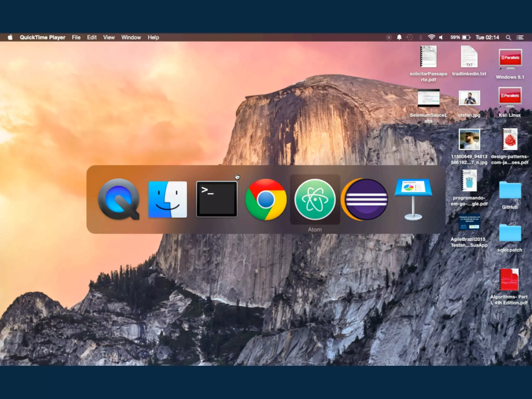Select the Atom editor icon
The height and width of the screenshot is (399, 532).
(315, 199)
